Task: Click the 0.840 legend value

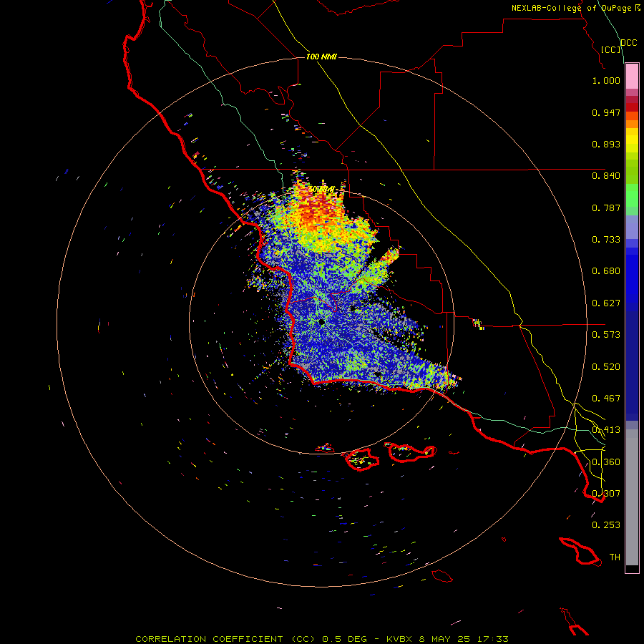Action: 606,176
